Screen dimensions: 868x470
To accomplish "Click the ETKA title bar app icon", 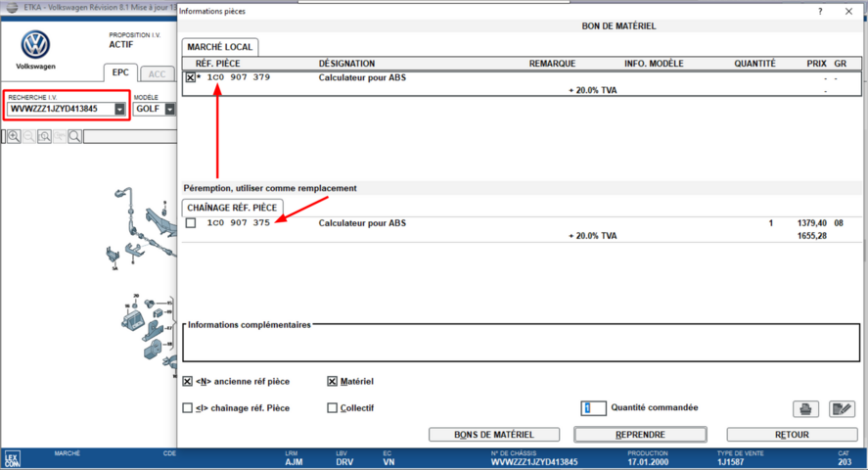I will 12,8.
